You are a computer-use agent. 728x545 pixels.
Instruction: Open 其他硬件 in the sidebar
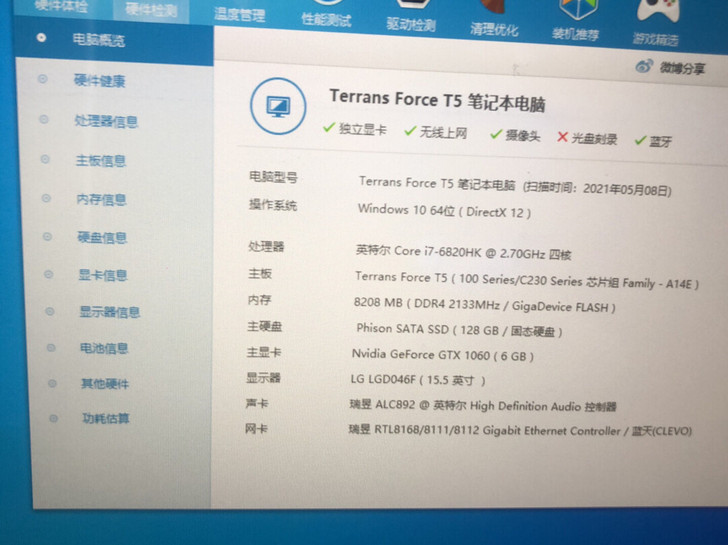[105, 383]
